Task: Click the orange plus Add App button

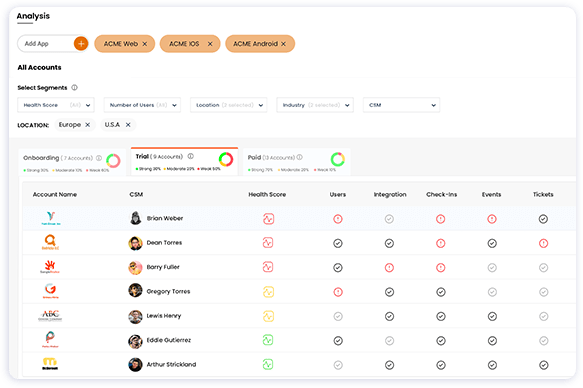Action: [x=81, y=43]
